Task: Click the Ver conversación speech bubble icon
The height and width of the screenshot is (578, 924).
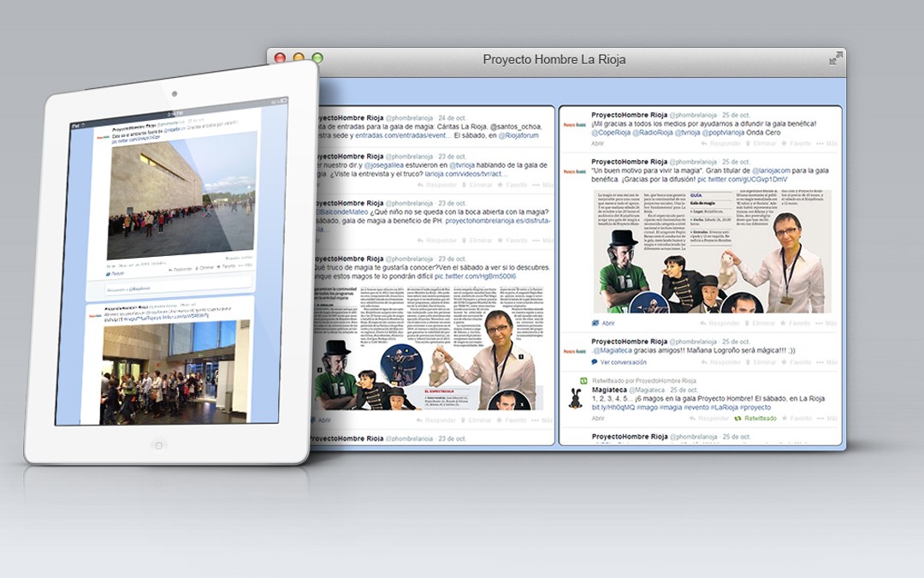Action: tap(595, 361)
